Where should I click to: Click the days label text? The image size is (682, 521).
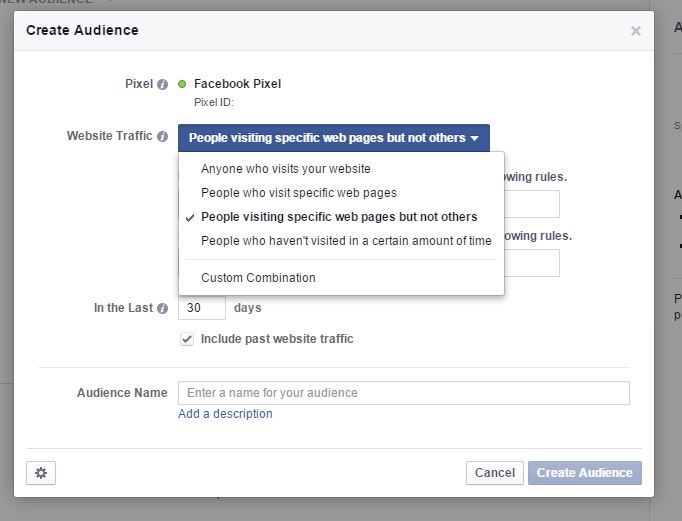pyautogui.click(x=247, y=308)
